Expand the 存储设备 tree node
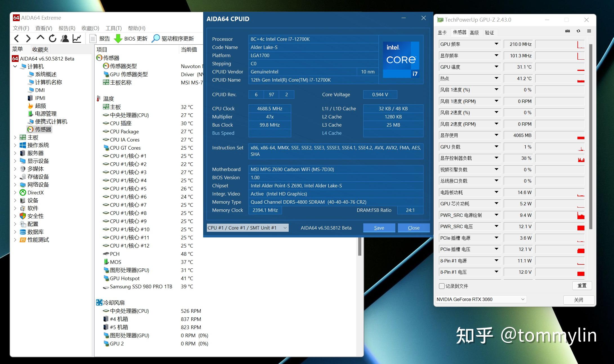Image resolution: width=614 pixels, height=364 pixels. pos(15,177)
